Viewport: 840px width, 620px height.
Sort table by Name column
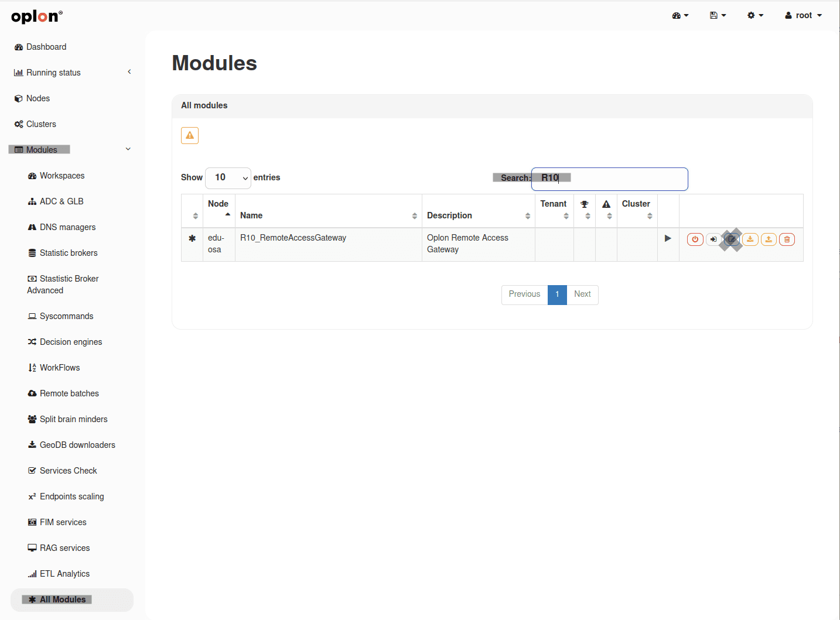329,211
